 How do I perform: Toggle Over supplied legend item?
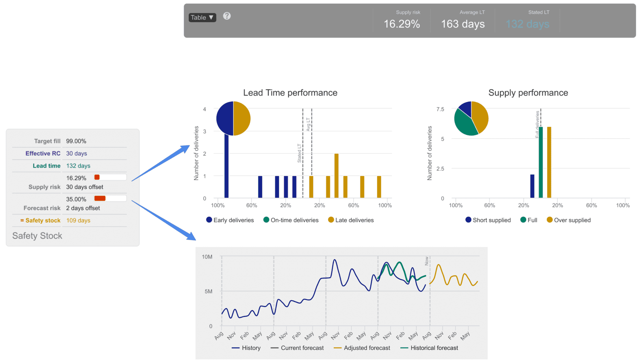(569, 220)
